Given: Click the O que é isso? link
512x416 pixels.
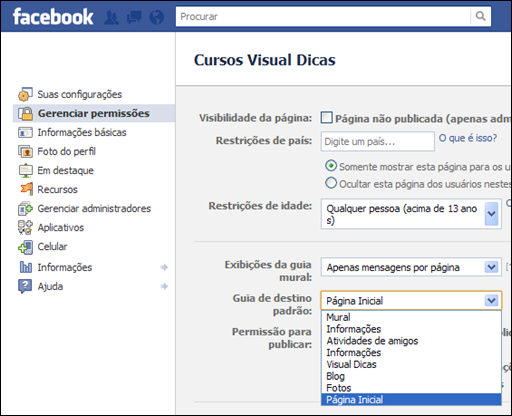Looking at the screenshot, I should point(468,138).
